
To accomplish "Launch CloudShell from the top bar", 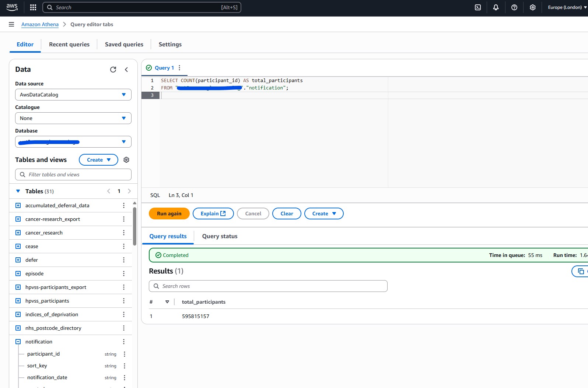I will pyautogui.click(x=478, y=7).
